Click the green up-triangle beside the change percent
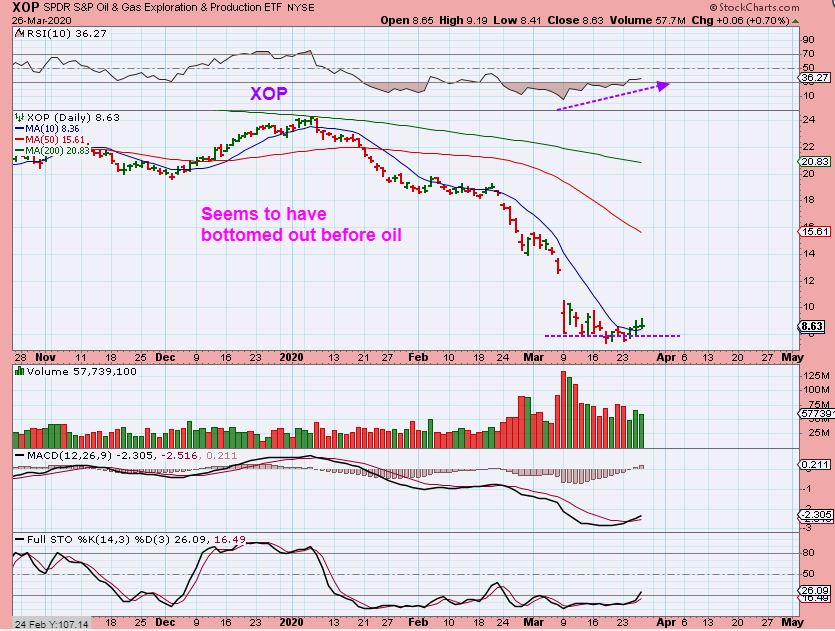Viewport: 835px width, 631px height. tap(795, 21)
